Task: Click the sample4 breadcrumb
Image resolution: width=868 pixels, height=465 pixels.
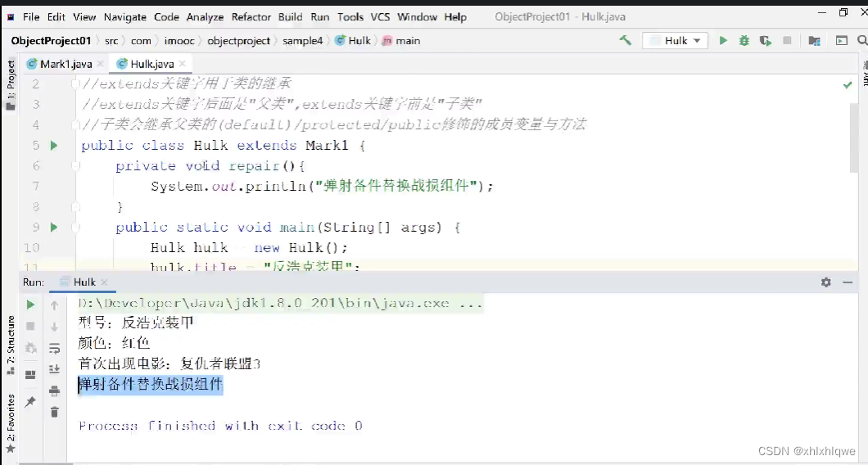Action: click(x=302, y=40)
